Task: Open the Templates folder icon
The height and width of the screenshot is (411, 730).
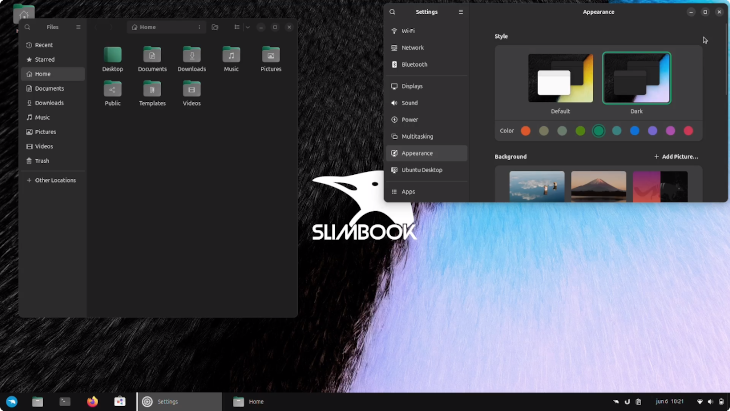Action: [152, 89]
